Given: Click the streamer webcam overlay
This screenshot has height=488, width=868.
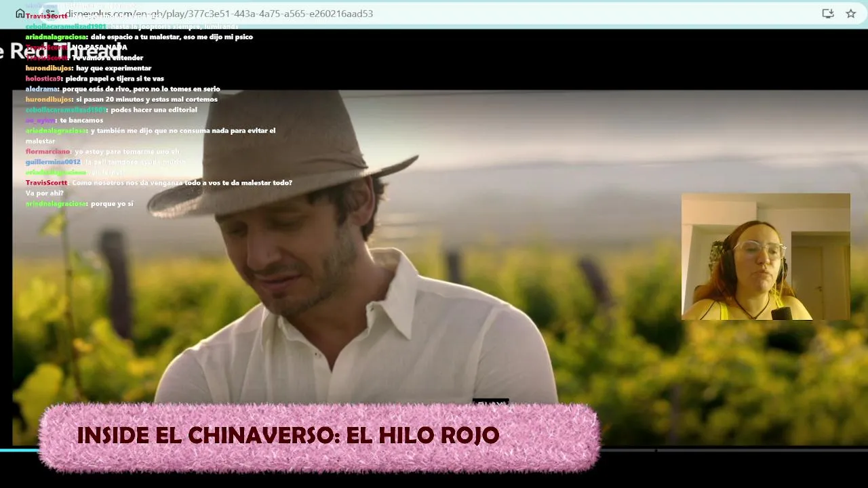Looking at the screenshot, I should 766,256.
